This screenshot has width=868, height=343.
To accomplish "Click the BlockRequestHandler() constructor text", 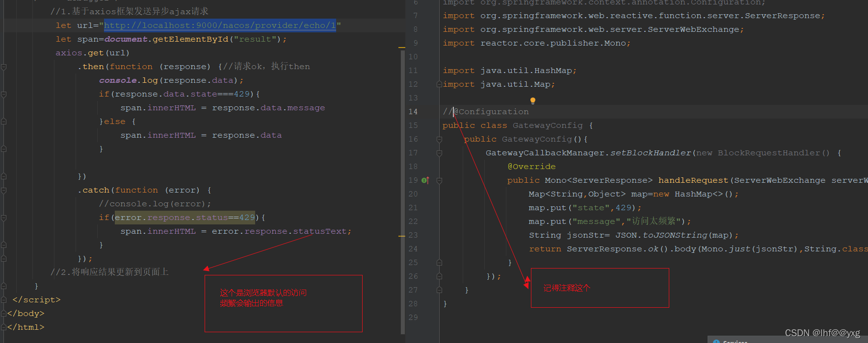I will [x=774, y=153].
